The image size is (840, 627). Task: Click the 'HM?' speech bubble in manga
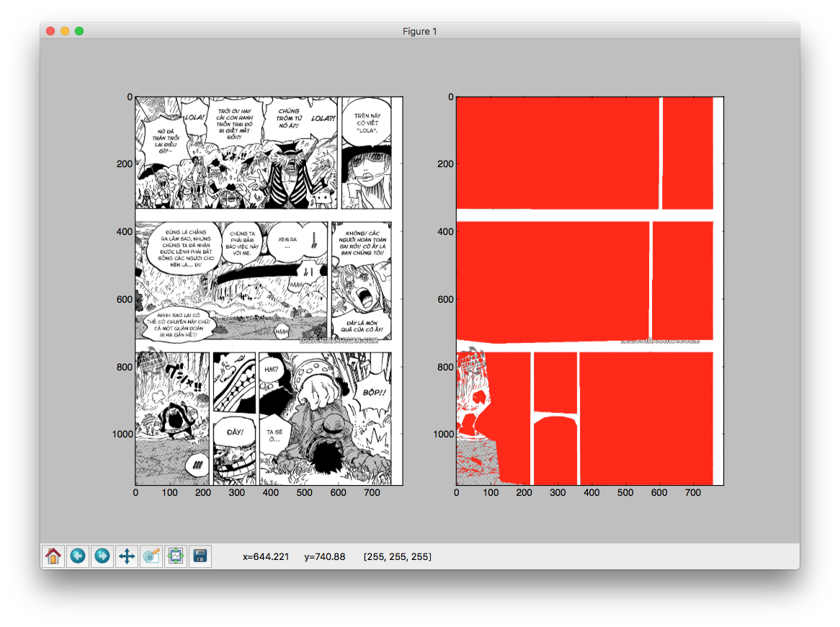pyautogui.click(x=272, y=370)
